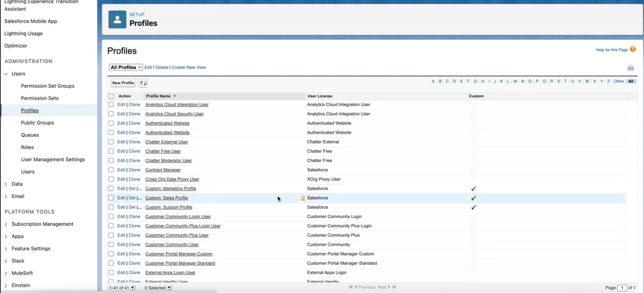Filter profiles by letter C
The image size is (644, 293).
447,81
